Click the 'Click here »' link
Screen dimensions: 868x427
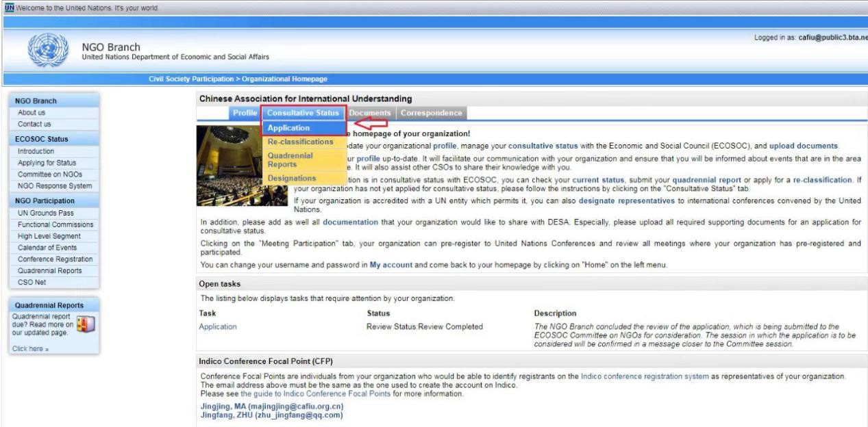point(30,349)
